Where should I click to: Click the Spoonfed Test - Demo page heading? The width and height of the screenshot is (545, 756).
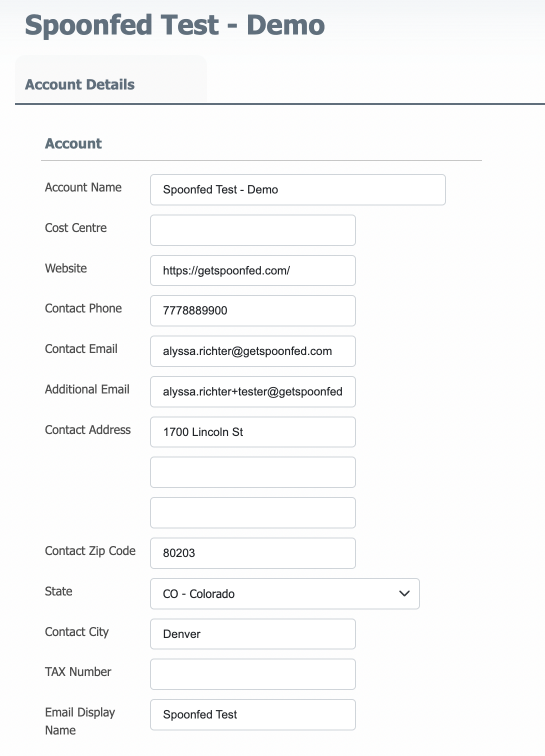tap(175, 25)
